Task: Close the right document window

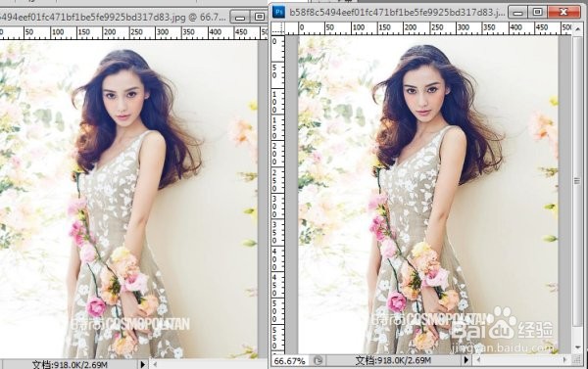Action: point(563,13)
